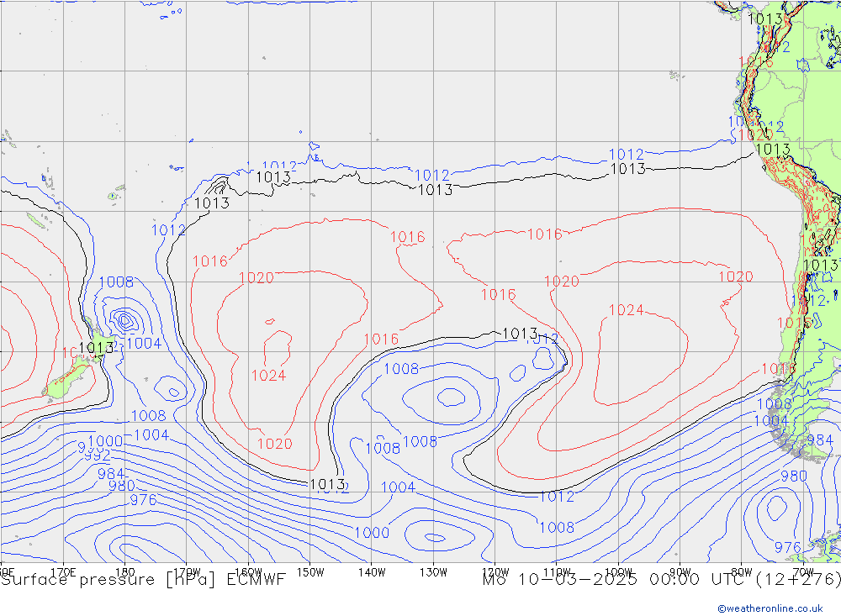Viewport: 841px width, 616px height.
Task: Click the 170W longitude label
Action: coord(187,572)
